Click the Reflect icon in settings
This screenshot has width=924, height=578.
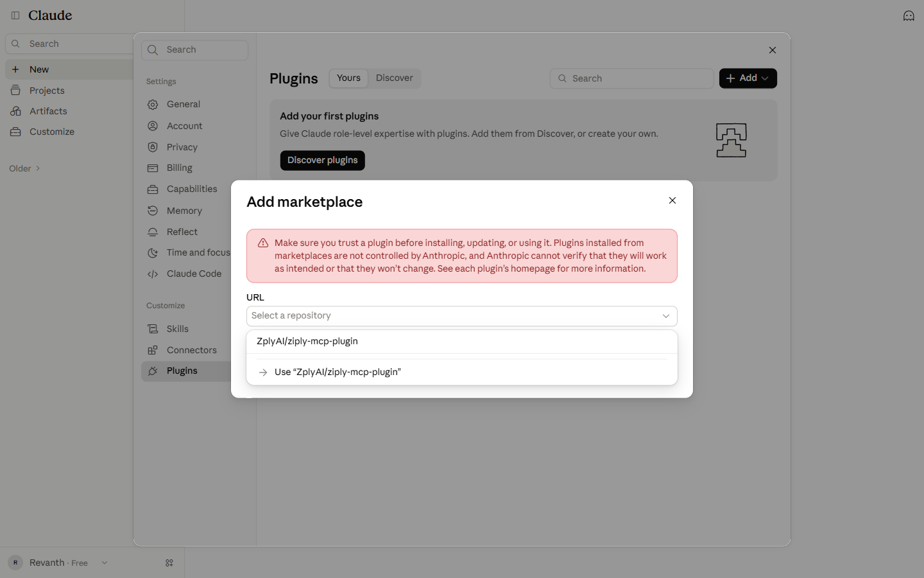153,232
